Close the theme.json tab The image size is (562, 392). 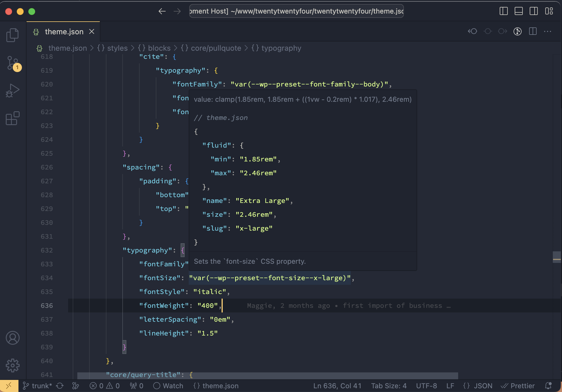92,32
